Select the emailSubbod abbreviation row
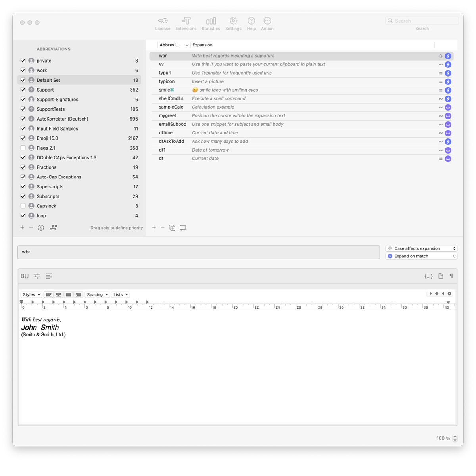 pyautogui.click(x=301, y=124)
